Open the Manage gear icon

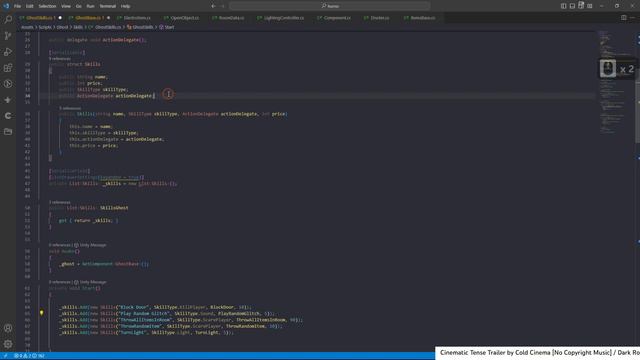pos(8,344)
